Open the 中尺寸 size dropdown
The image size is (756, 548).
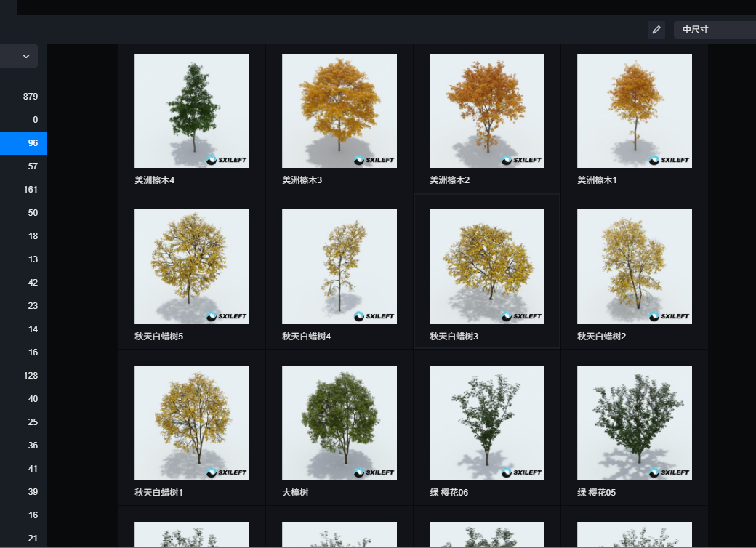(x=715, y=30)
